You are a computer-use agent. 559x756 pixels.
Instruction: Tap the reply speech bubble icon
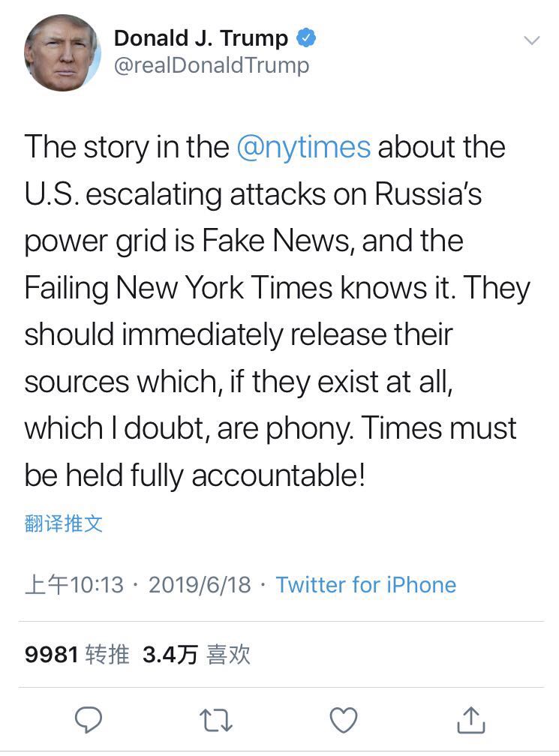pos(89,720)
